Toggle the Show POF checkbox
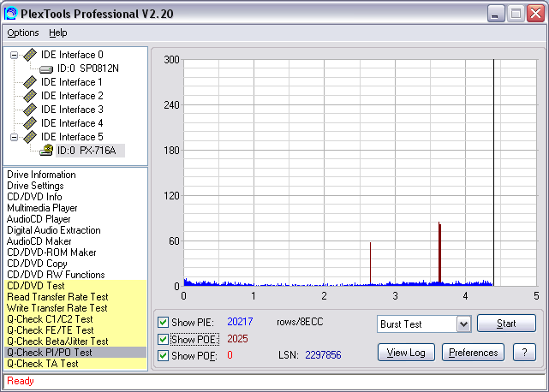This screenshot has width=549, height=392. pyautogui.click(x=163, y=355)
